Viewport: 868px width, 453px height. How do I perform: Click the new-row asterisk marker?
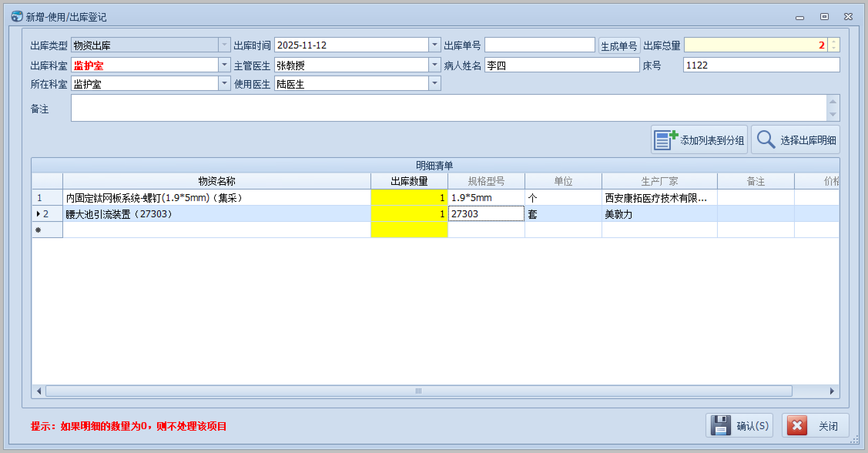tap(39, 230)
